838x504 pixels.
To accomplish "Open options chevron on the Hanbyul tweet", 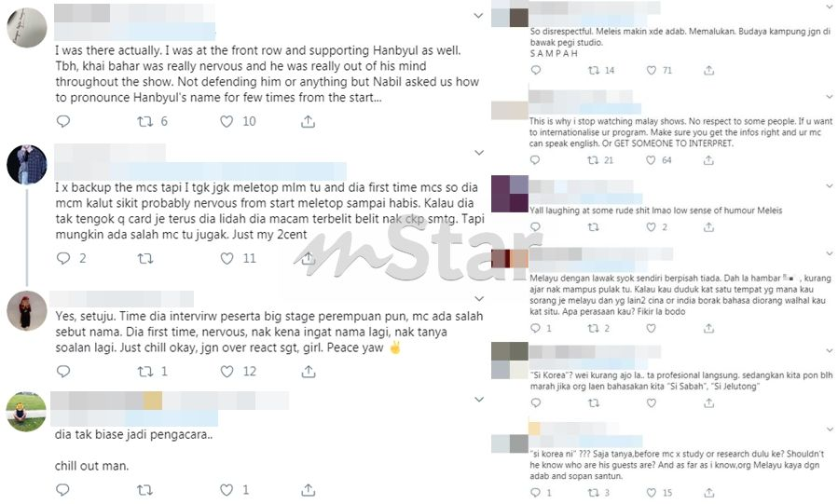I will click(x=478, y=16).
